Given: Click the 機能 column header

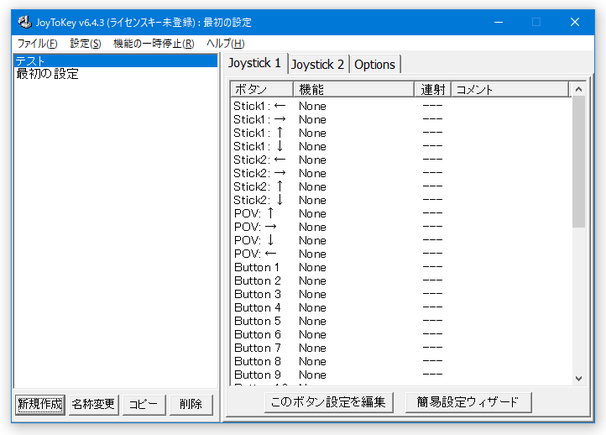Looking at the screenshot, I should coord(354,89).
